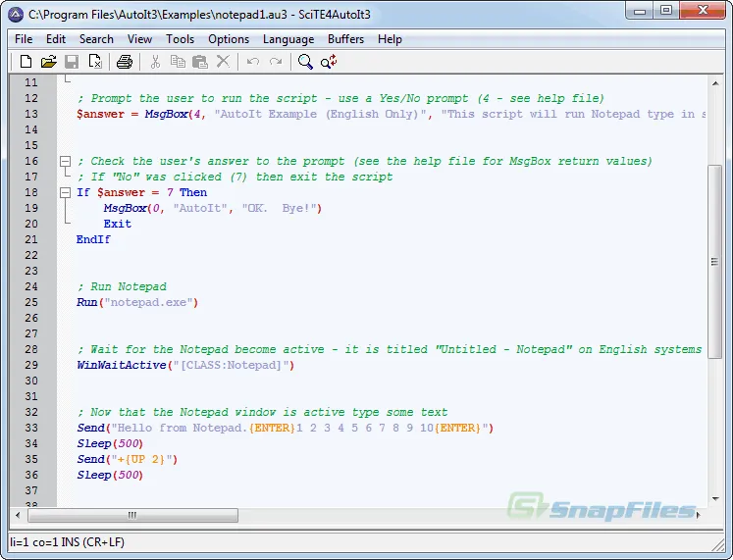Close the current document with the page-X icon
The image size is (733, 560).
[95, 61]
